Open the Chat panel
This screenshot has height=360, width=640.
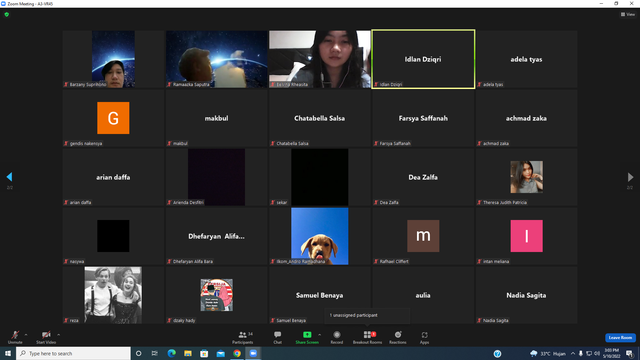click(x=278, y=337)
